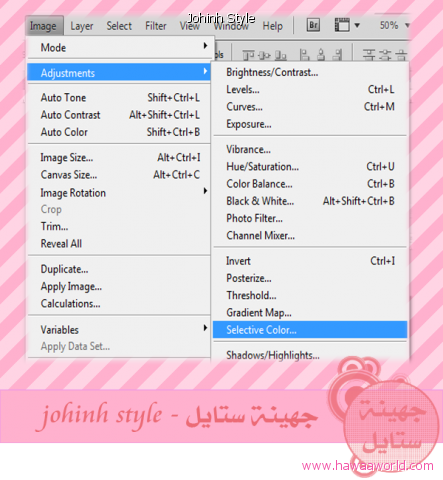Image resolution: width=443 pixels, height=480 pixels.
Task: Launch Bridge with the Br icon
Action: click(313, 25)
